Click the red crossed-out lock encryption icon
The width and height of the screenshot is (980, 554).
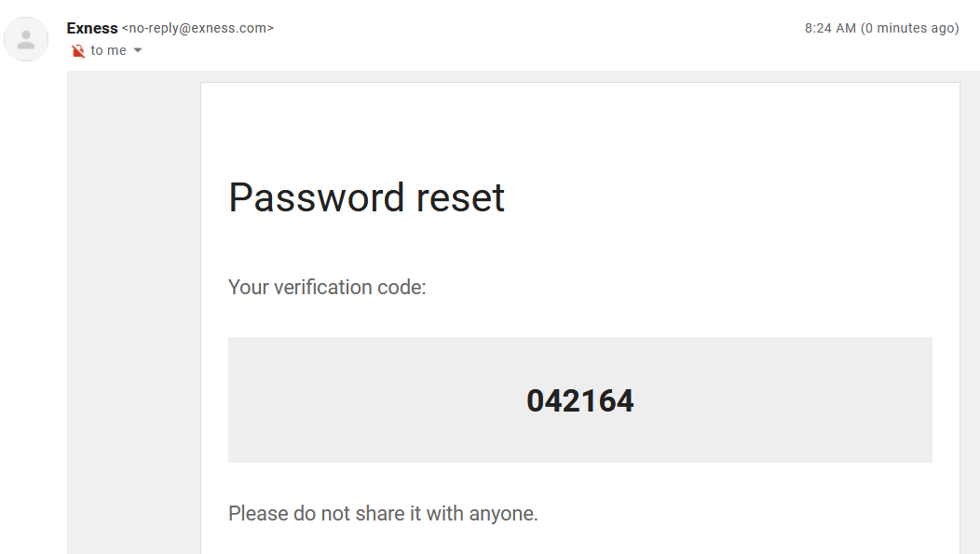coord(78,51)
